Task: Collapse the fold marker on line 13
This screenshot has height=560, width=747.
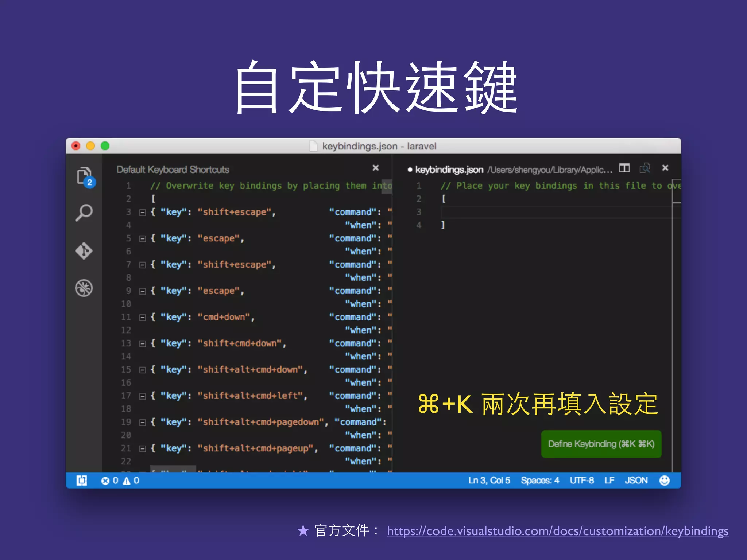Action: [143, 344]
